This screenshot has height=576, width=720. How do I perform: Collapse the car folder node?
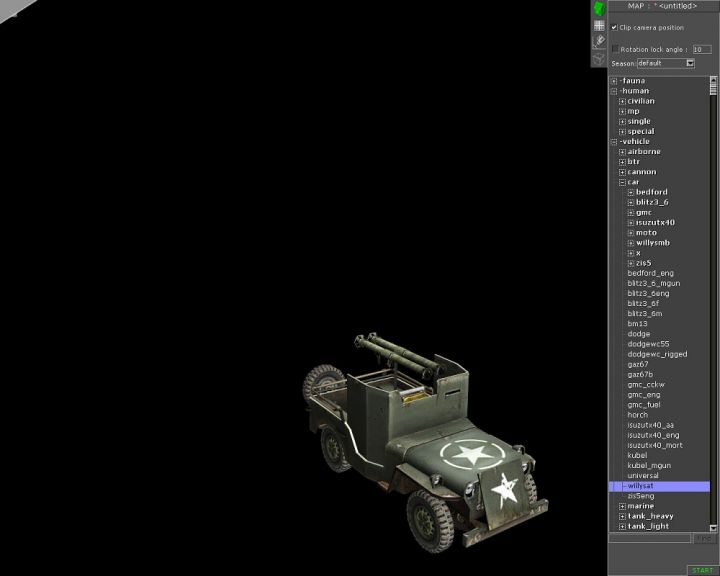(x=622, y=182)
